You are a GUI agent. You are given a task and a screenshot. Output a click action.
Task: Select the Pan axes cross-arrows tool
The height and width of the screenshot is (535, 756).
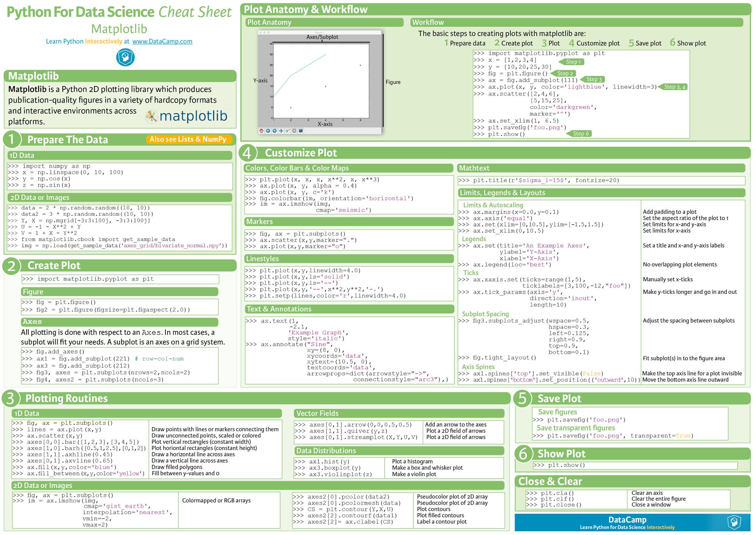pyautogui.click(x=281, y=131)
